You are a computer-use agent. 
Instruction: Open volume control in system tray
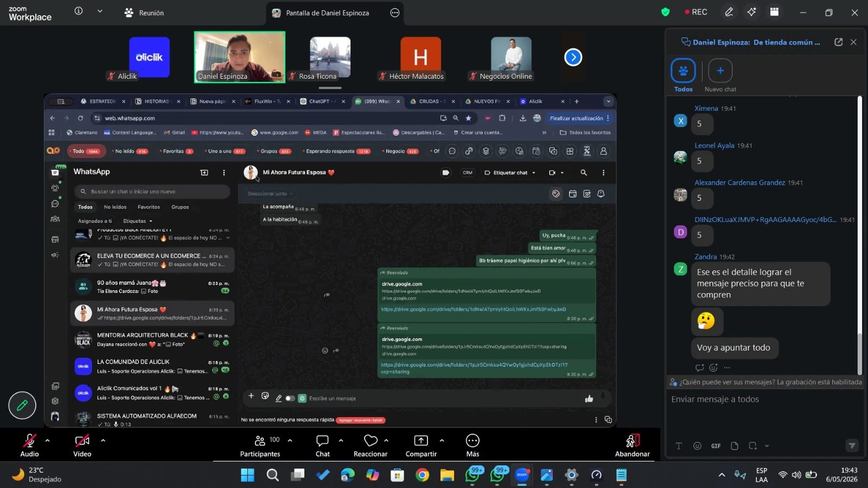tap(796, 475)
